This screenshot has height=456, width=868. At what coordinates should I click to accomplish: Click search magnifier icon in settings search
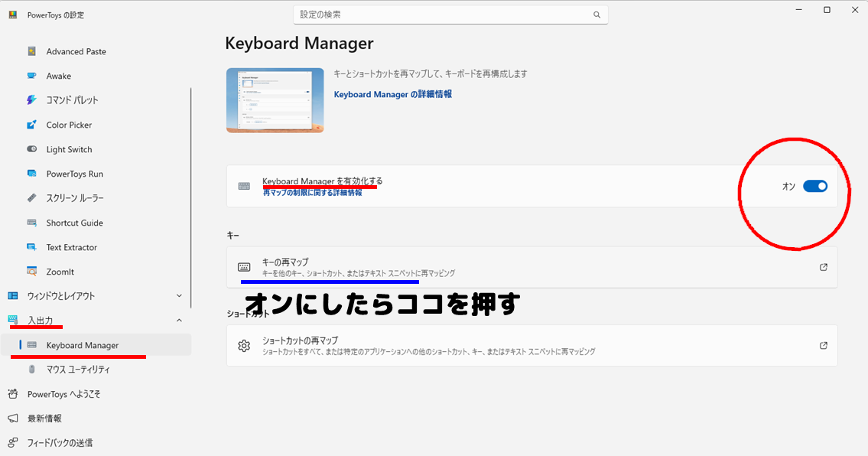click(597, 15)
